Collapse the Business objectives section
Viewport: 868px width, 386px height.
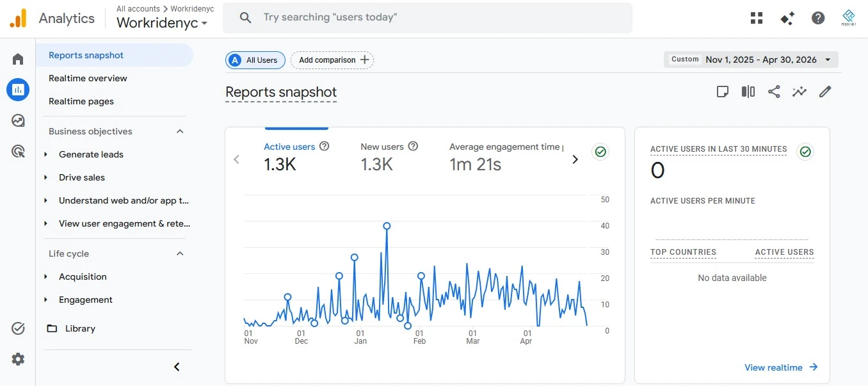point(180,131)
